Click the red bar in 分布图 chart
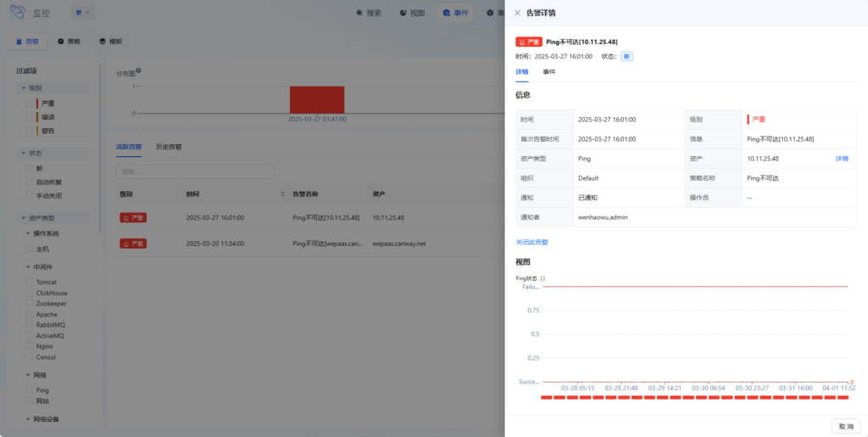 (x=317, y=99)
